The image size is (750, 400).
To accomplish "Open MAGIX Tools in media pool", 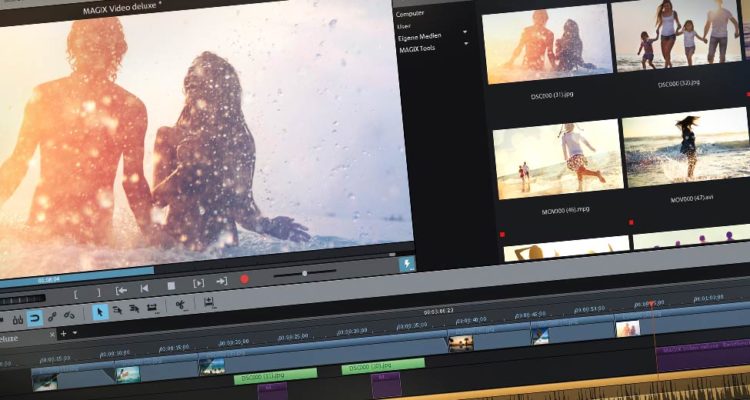I will pyautogui.click(x=417, y=49).
